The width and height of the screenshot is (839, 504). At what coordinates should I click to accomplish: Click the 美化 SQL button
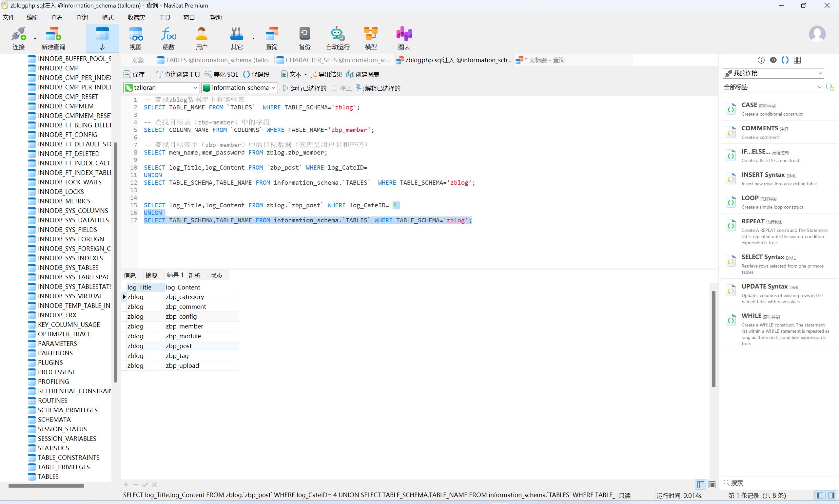coord(221,74)
